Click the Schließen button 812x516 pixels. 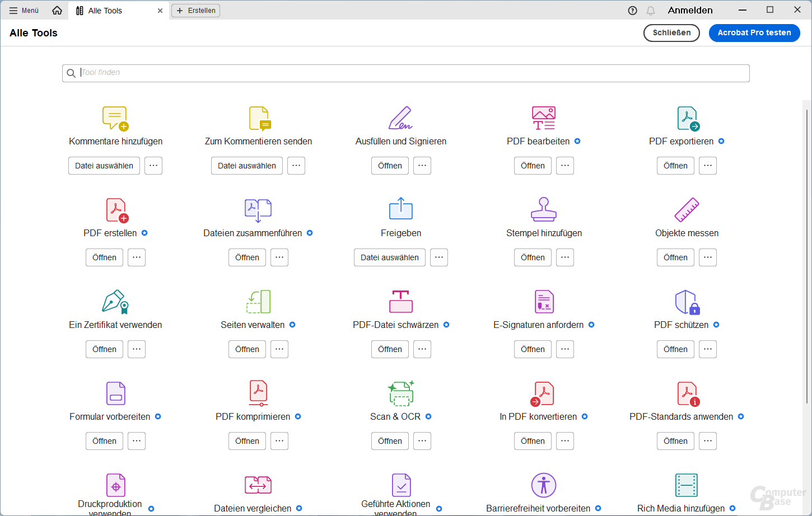tap(671, 33)
